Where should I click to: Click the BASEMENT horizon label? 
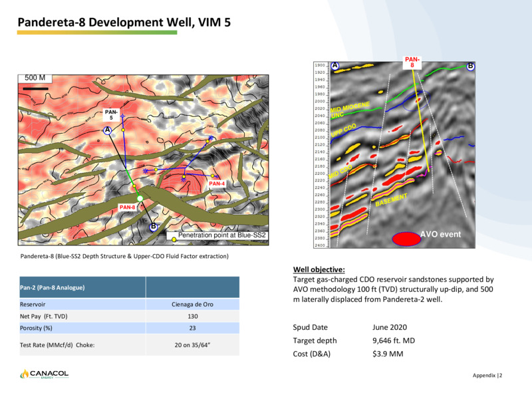click(391, 200)
